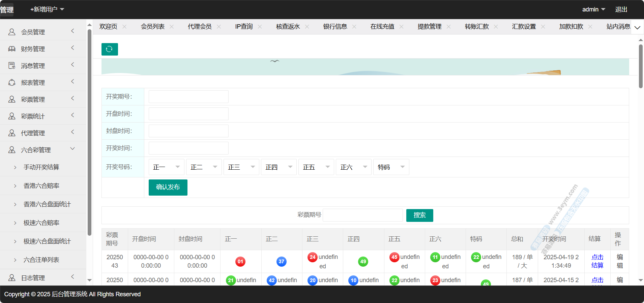Click the 报表管理 icon in sidebar
Screen dimensions: 644x303
12,82
